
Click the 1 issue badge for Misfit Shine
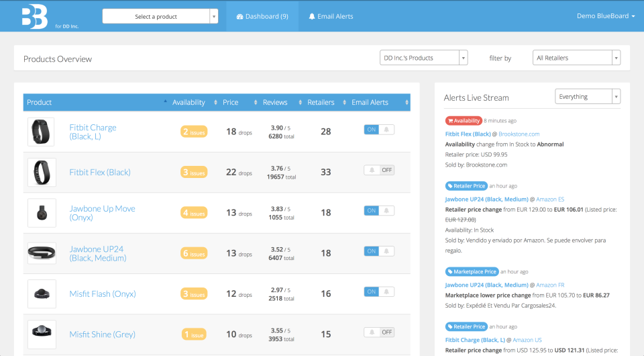194,335
